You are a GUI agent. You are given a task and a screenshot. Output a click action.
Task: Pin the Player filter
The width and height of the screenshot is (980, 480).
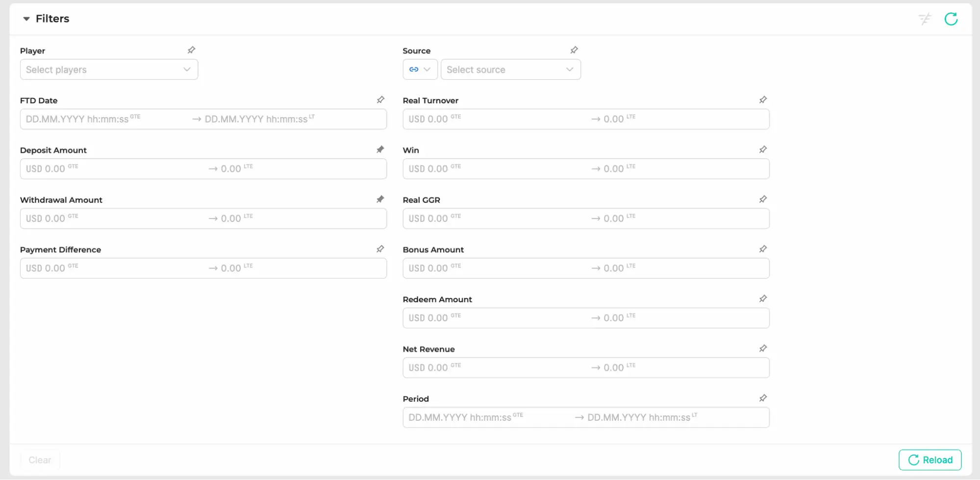(x=191, y=50)
